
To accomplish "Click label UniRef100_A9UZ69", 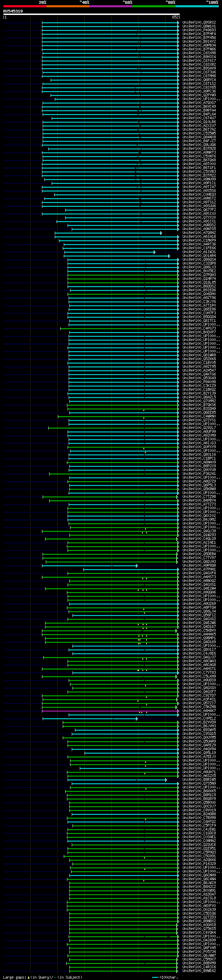I will tap(199, 604).
